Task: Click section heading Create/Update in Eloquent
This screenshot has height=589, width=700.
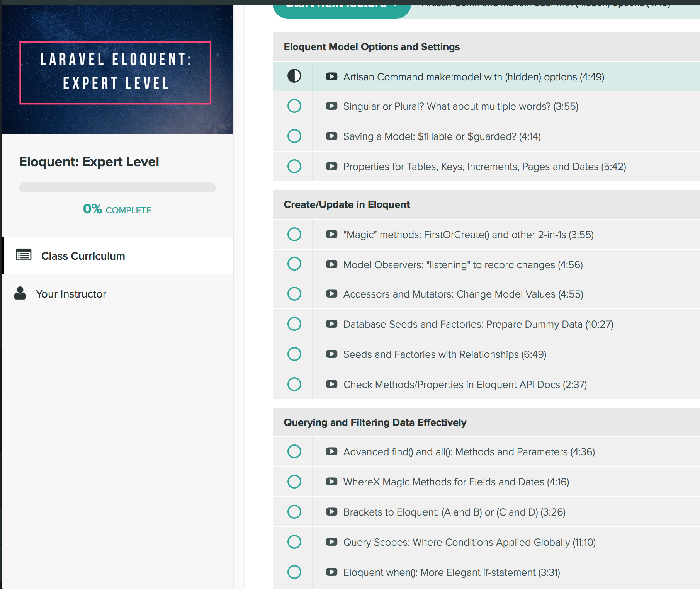Action: click(x=347, y=204)
